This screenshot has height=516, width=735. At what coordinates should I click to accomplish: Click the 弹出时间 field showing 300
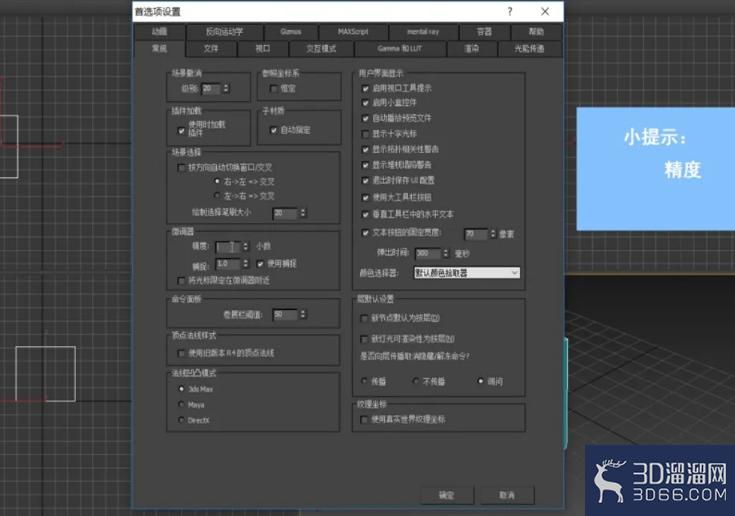428,253
